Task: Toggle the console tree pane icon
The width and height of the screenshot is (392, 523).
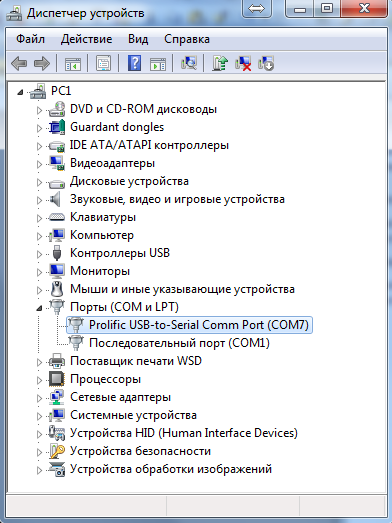Action: 72,63
